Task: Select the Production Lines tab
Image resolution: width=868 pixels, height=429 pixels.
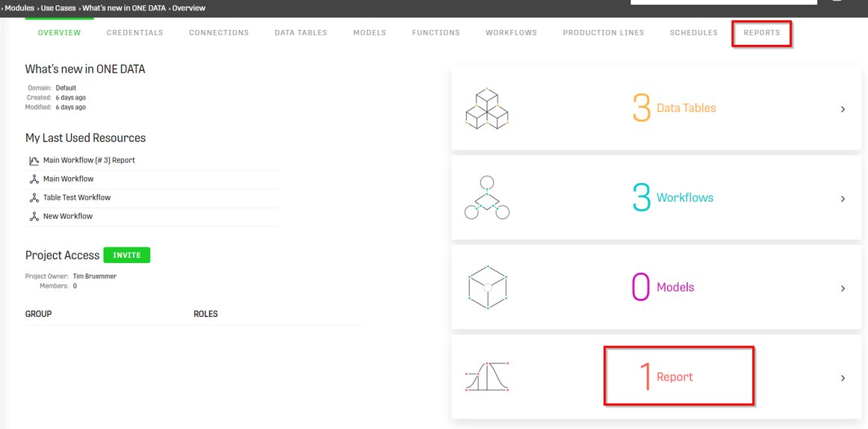Action: pos(604,33)
